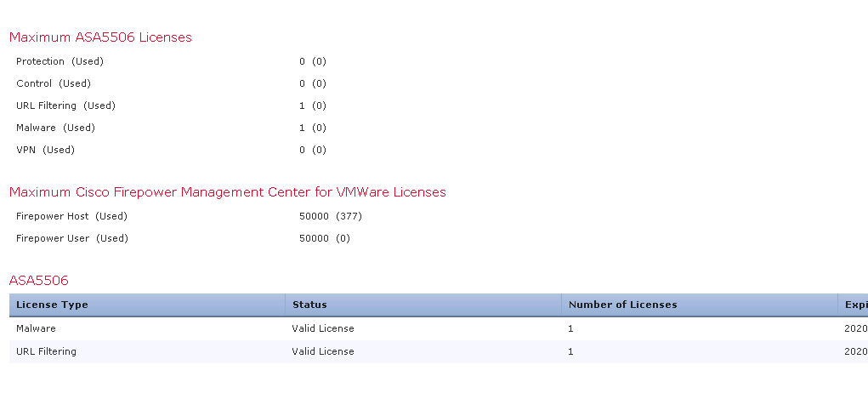Click license count '1' in the Malware row
Image resolution: width=868 pixels, height=399 pixels.
[x=570, y=328]
